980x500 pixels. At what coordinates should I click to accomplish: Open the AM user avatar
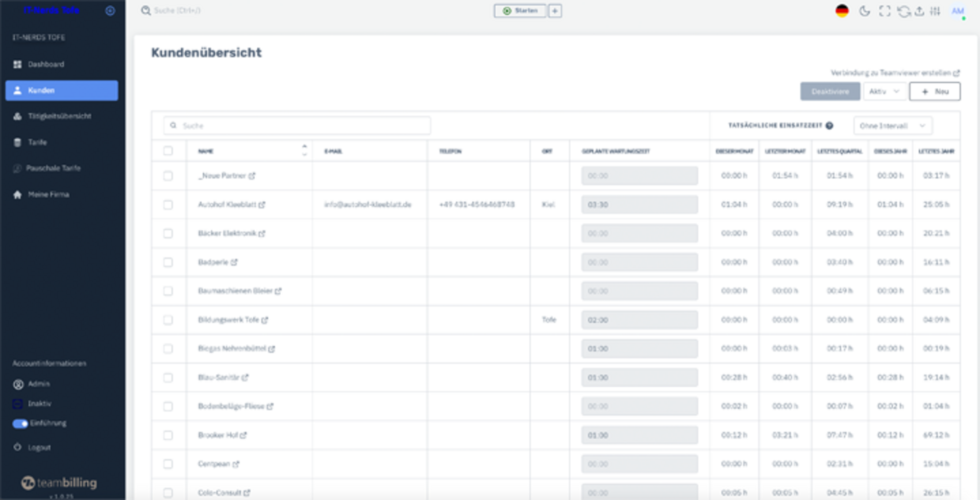(958, 11)
